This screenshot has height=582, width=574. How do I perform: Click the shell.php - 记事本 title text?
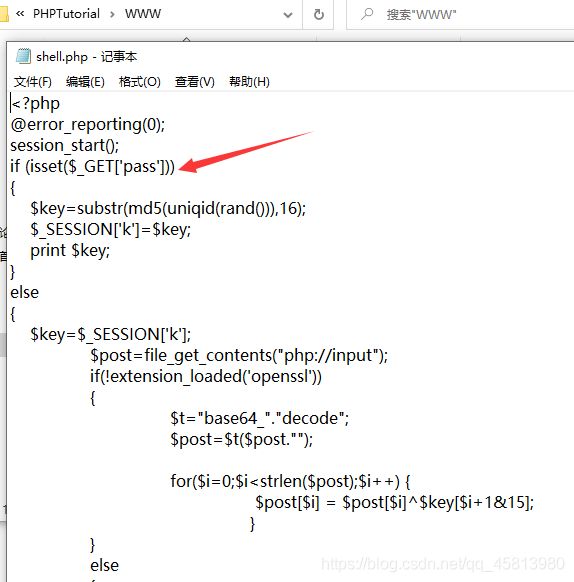point(87,56)
